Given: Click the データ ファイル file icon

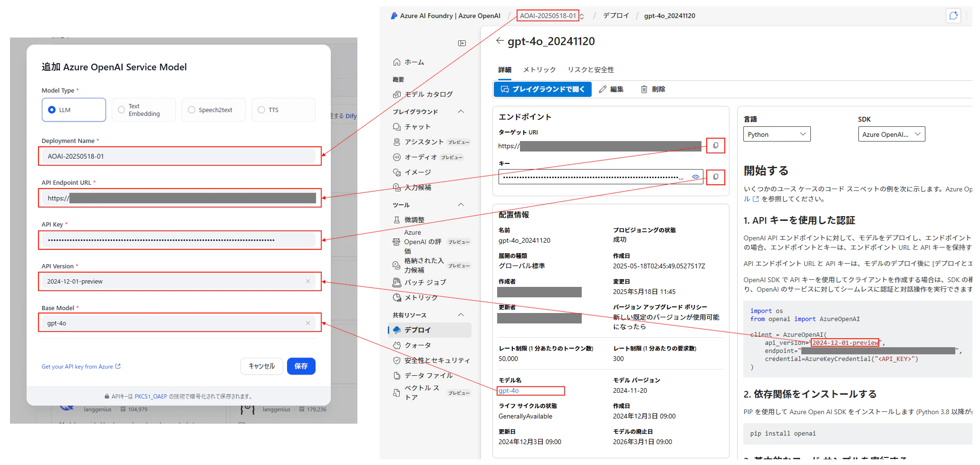Looking at the screenshot, I should (x=397, y=376).
